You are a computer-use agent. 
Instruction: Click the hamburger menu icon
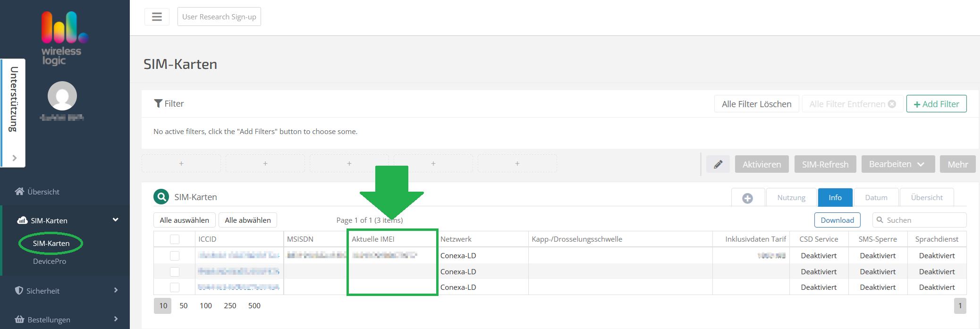pos(157,17)
